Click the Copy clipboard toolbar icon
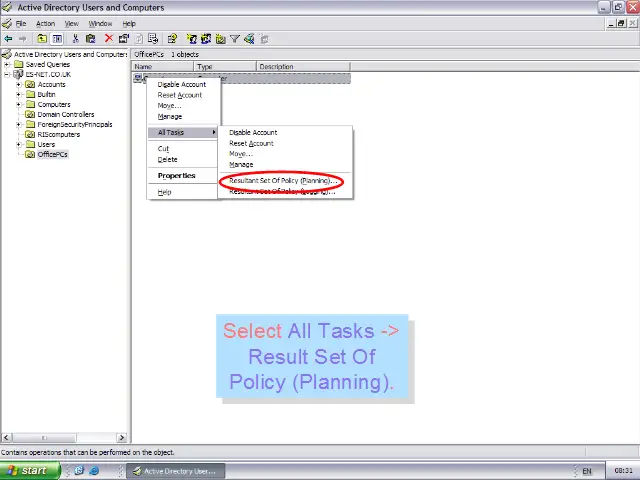The image size is (640, 480). [90, 39]
